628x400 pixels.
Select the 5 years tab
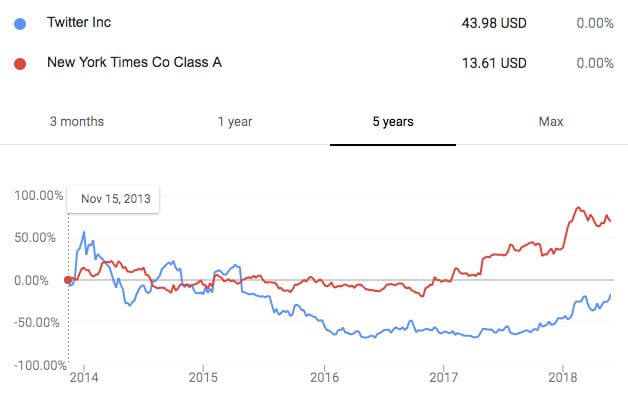[393, 122]
